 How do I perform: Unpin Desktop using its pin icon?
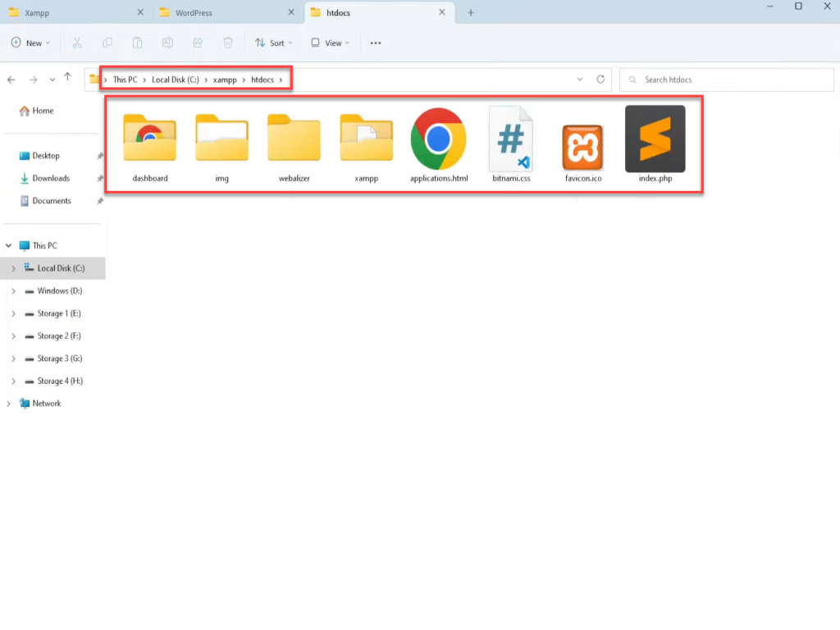[99, 156]
